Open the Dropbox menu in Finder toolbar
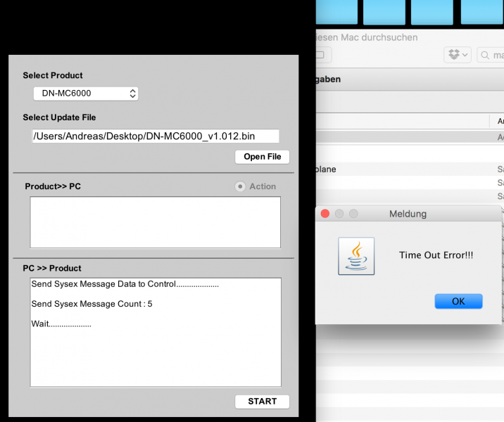 [458, 55]
